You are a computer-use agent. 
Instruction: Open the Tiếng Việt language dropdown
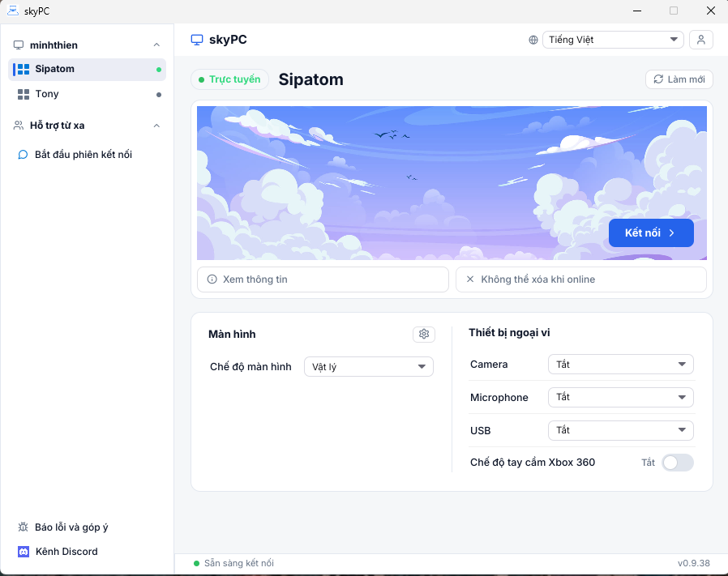tap(613, 40)
